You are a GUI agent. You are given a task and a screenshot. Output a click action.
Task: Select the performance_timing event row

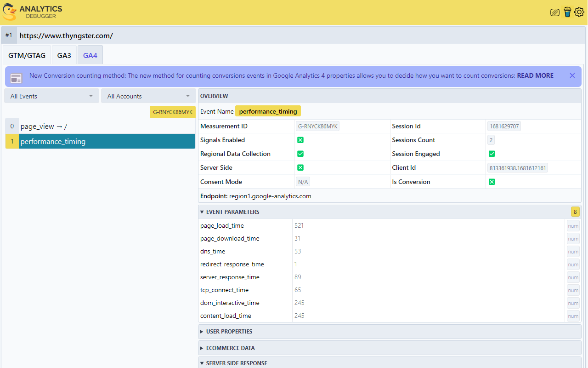[x=100, y=141]
